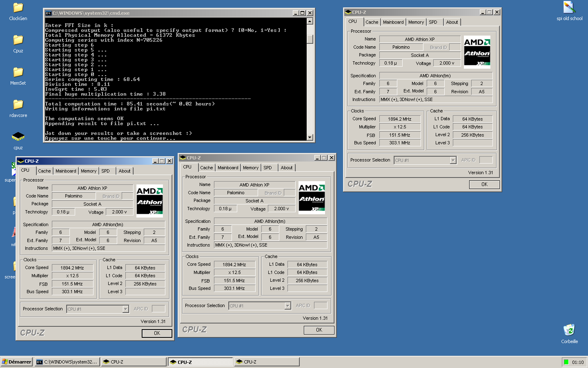
Task: Open Memory tab in bottom-left CPU-Z
Action: pyautogui.click(x=89, y=171)
